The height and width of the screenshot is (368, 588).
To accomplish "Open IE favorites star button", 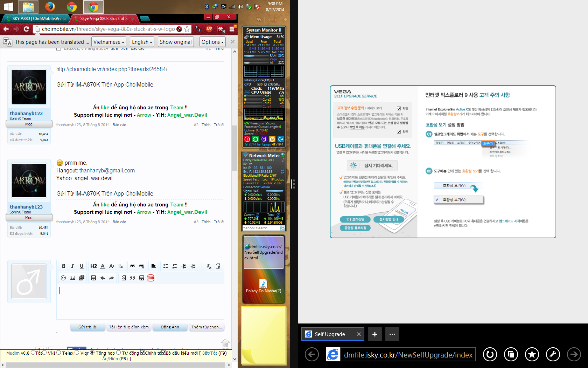I will [x=532, y=355].
